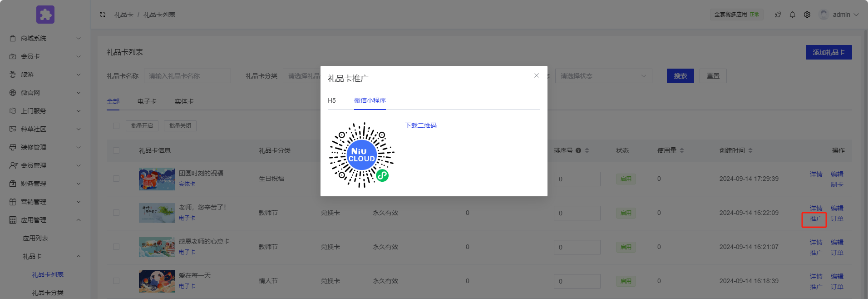The image size is (868, 299).
Task: Click 排序号 field for 团圆时刻的祝福 row
Action: click(577, 179)
